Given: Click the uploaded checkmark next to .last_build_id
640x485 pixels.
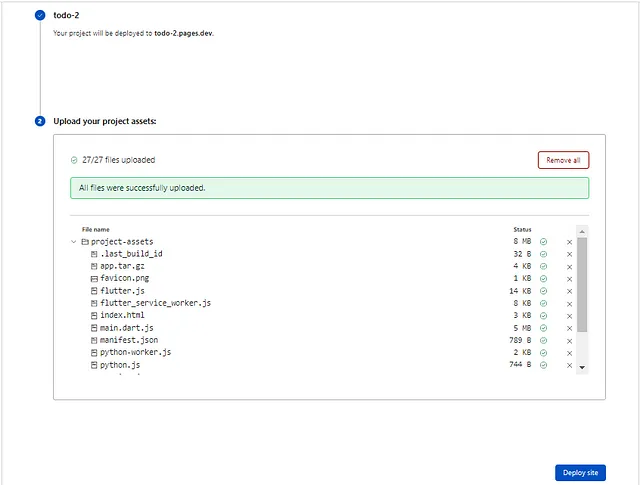Looking at the screenshot, I should coord(544,254).
